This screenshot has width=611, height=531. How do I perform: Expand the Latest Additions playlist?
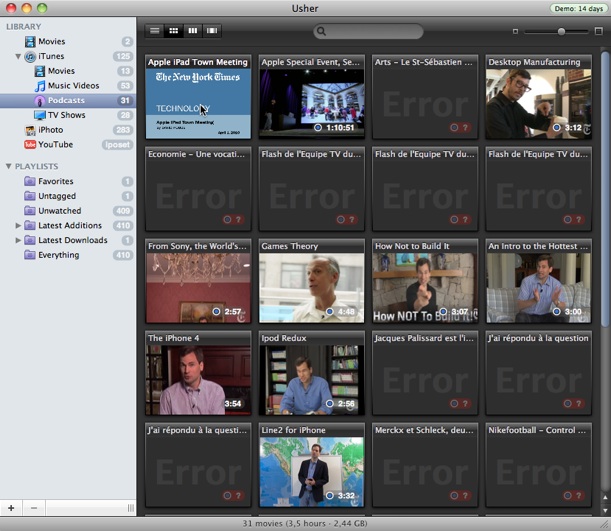pos(18,226)
